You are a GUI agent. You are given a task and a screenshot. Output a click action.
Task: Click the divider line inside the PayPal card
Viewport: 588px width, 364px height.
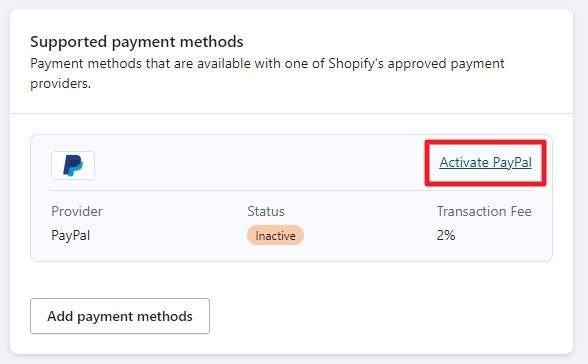291,190
